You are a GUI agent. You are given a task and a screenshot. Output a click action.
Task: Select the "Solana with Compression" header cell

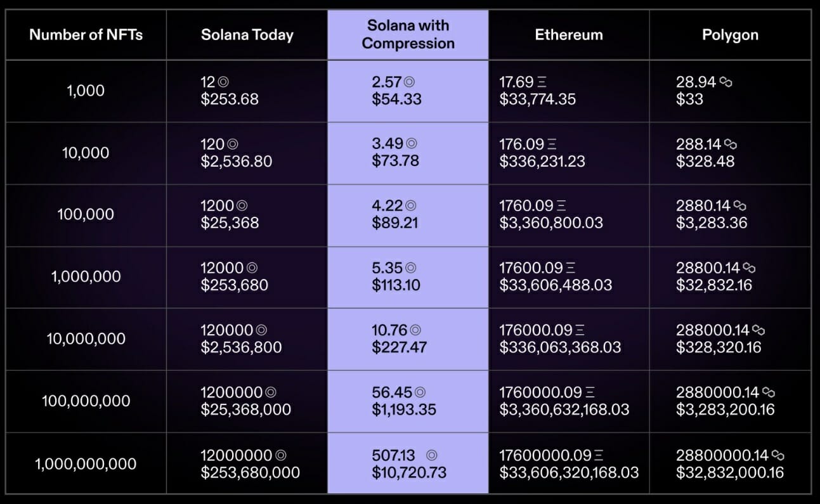pos(408,35)
